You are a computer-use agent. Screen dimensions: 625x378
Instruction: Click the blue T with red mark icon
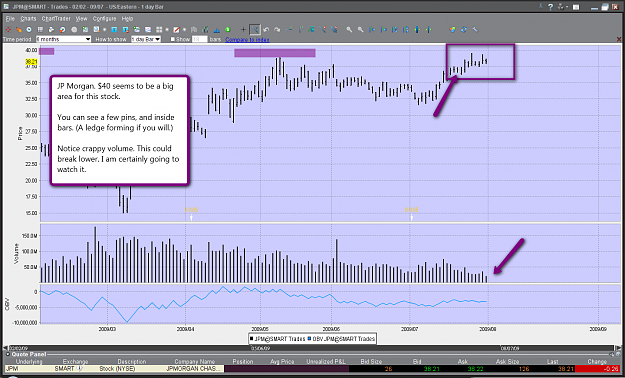125,30
